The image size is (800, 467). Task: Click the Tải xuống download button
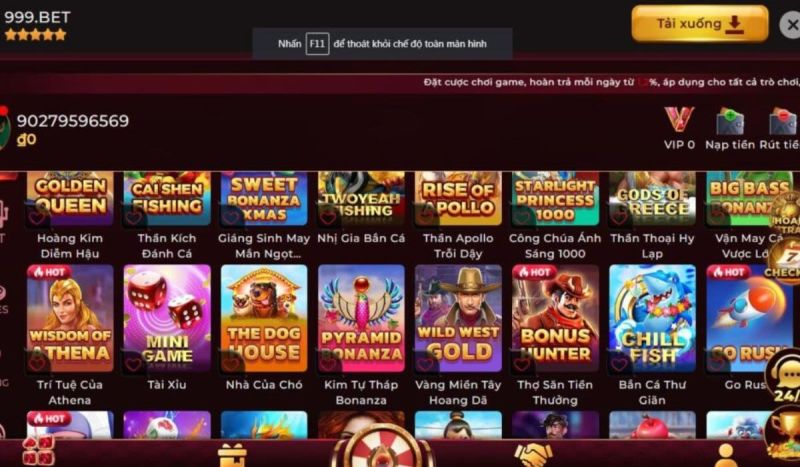coord(699,23)
